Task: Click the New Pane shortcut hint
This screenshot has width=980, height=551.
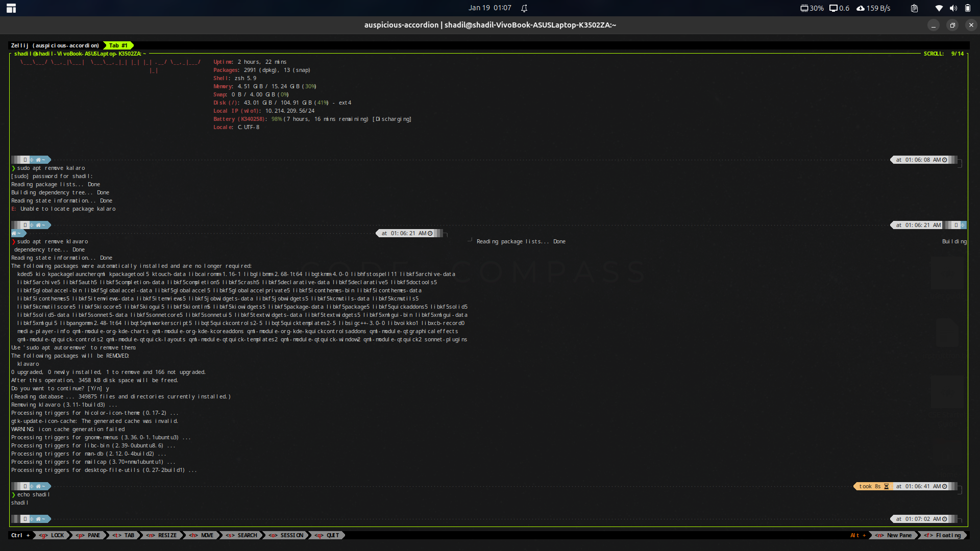Action: coord(893,535)
